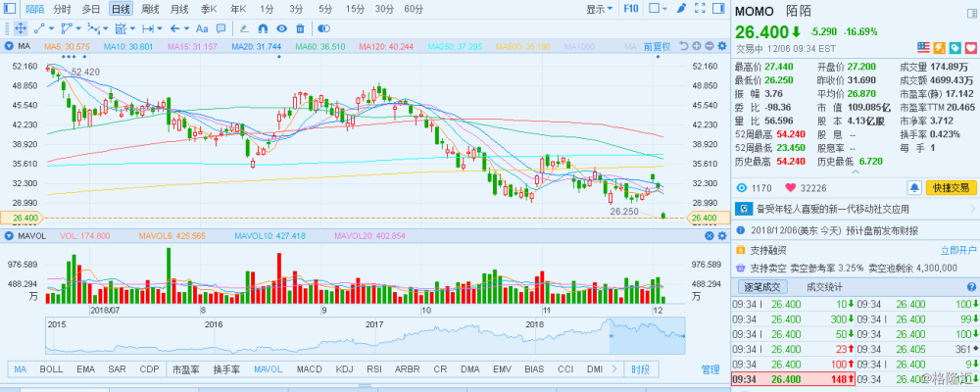Open the 显示 display dropdown
Image resolution: width=980 pixels, height=392 pixels.
coord(600,9)
